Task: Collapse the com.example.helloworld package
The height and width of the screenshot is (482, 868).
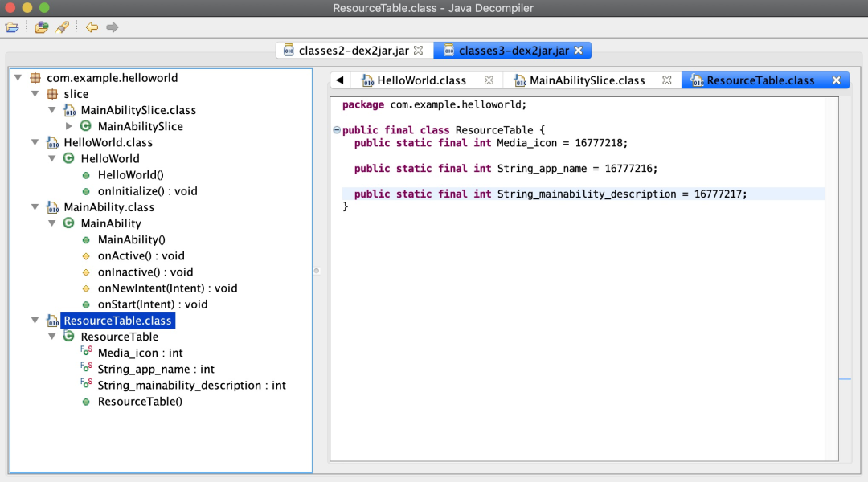Action: pos(18,78)
